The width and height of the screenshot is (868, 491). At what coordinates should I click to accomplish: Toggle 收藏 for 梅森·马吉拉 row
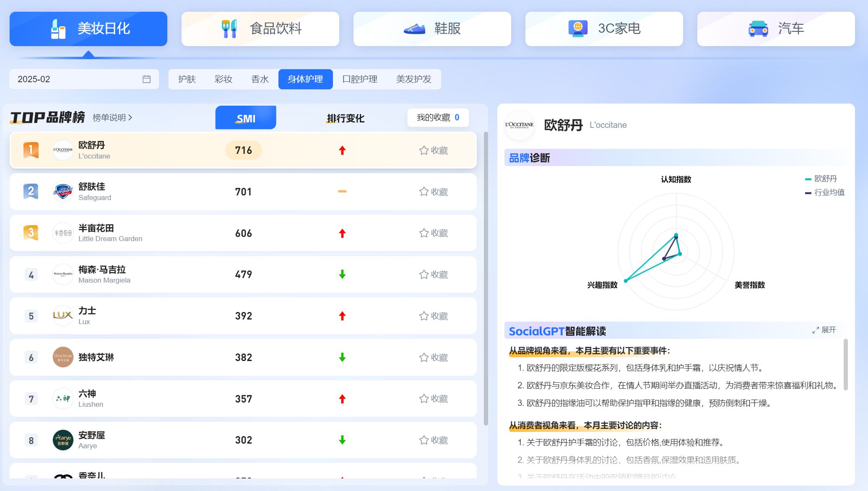click(433, 275)
